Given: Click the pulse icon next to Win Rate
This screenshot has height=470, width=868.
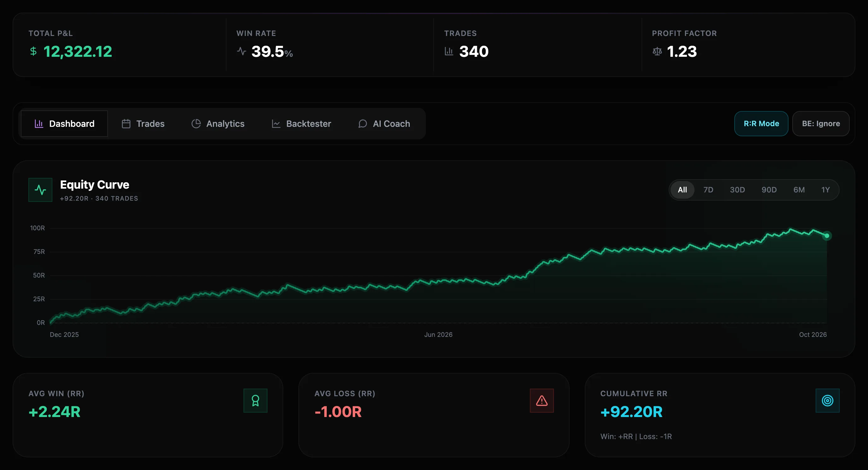Looking at the screenshot, I should 241,51.
